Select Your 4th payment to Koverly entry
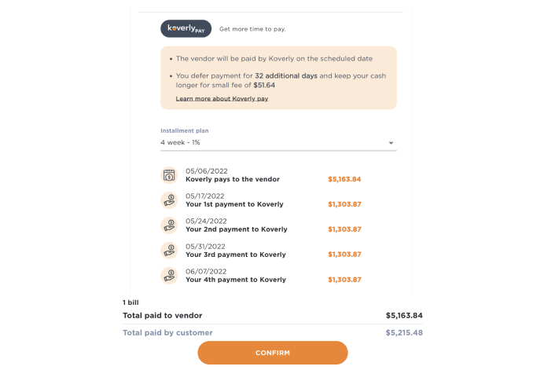Image resolution: width=533 pixels, height=392 pixels. [235, 280]
